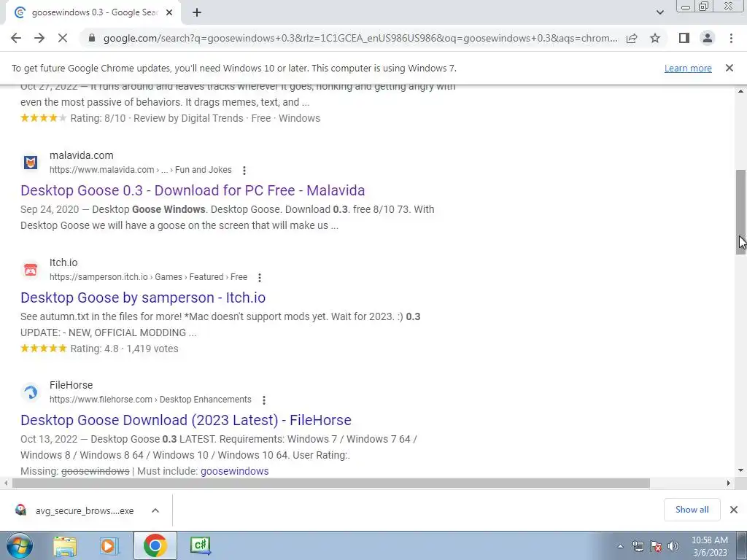Screen dimensions: 747x560
Task: Show all downloads
Action: click(692, 510)
